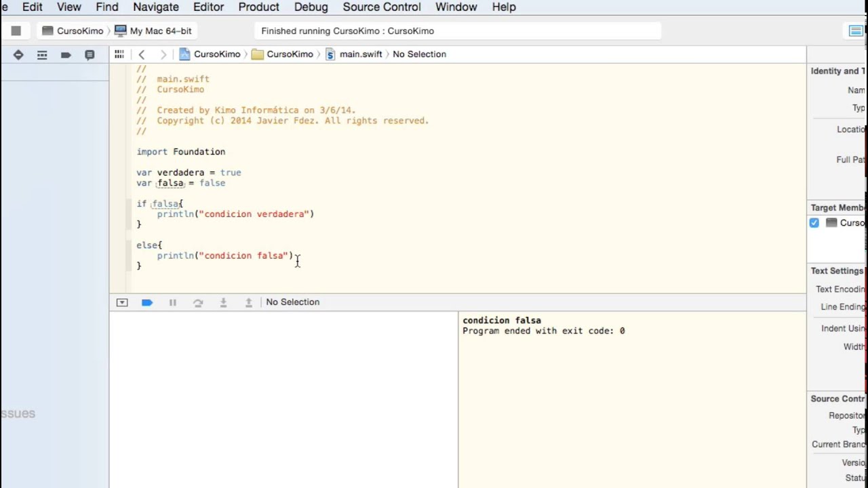Screen dimensions: 868x488
Task: Click Program ended with exit code text
Action: 544,331
